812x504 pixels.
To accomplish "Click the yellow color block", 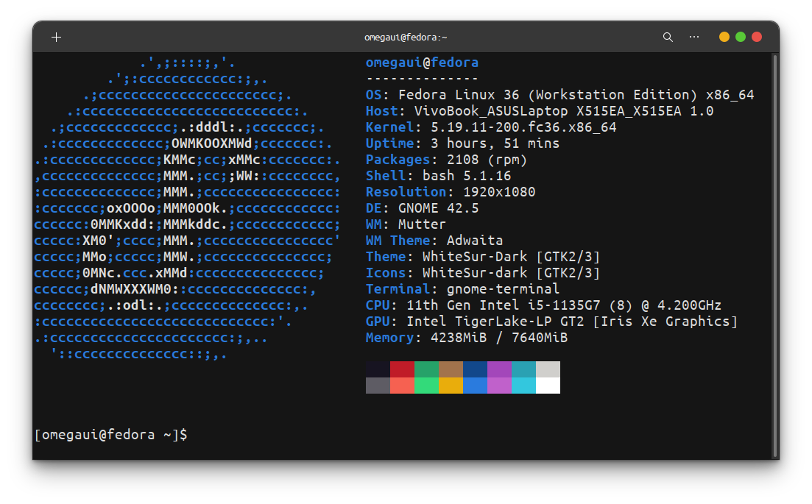I will pyautogui.click(x=451, y=386).
